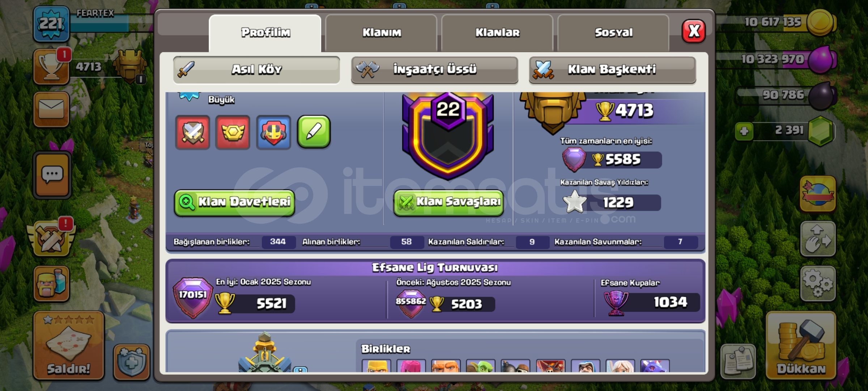Switch to the Sosyal tab
The height and width of the screenshot is (391, 868).
click(614, 33)
